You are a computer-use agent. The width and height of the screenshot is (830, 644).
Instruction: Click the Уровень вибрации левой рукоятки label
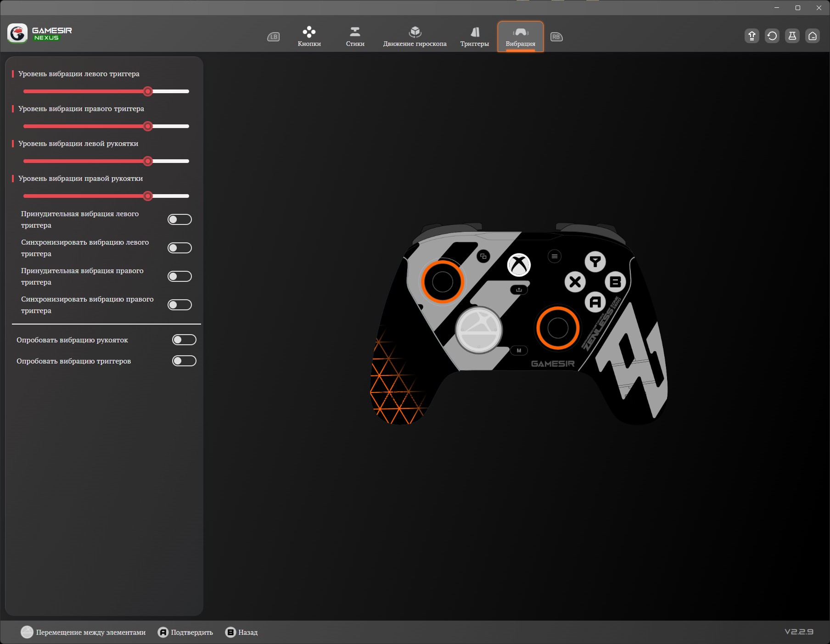coord(79,144)
